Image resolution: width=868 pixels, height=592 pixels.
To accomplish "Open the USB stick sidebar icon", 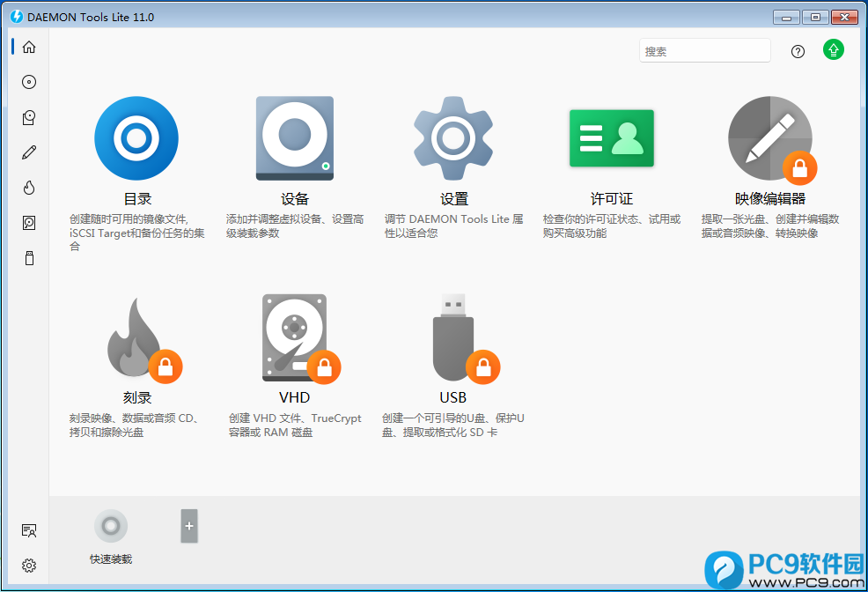I will point(29,258).
